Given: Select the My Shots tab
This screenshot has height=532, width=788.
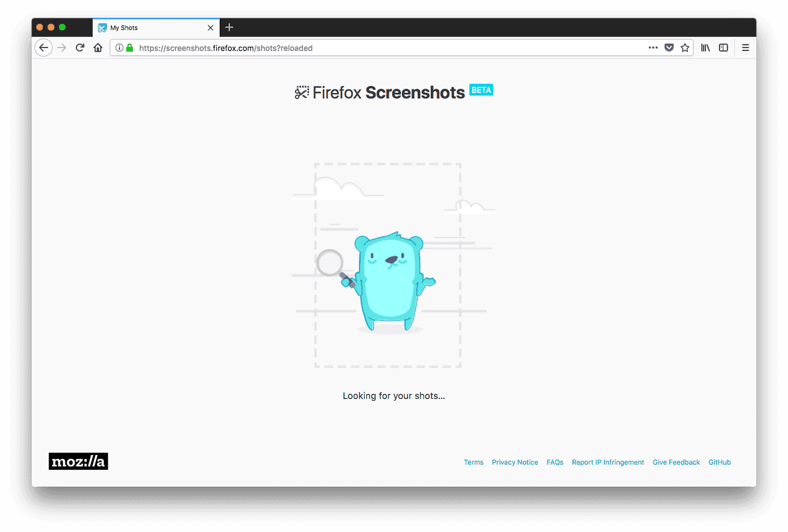Looking at the screenshot, I should click(156, 28).
